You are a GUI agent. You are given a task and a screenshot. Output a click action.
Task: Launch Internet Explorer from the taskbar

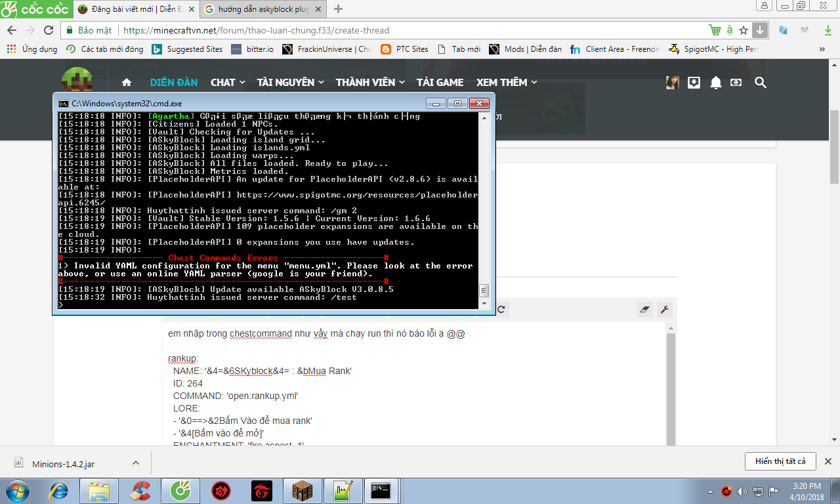click(60, 491)
